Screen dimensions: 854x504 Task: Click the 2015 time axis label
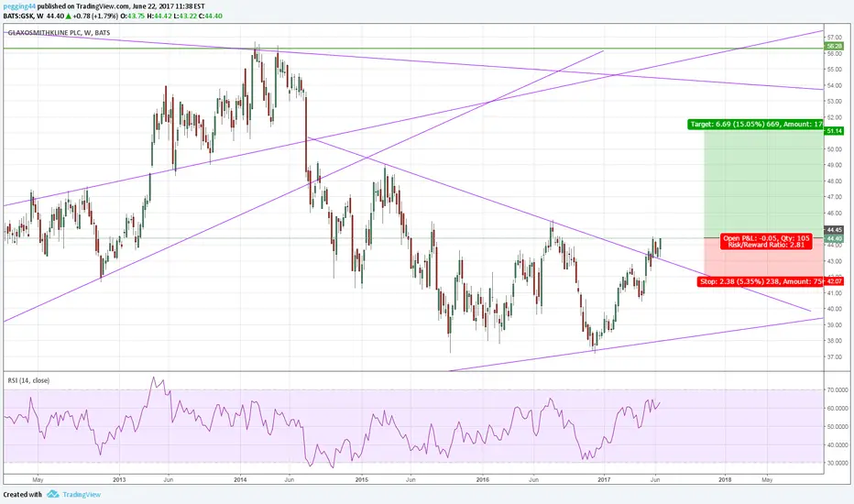tap(362, 480)
